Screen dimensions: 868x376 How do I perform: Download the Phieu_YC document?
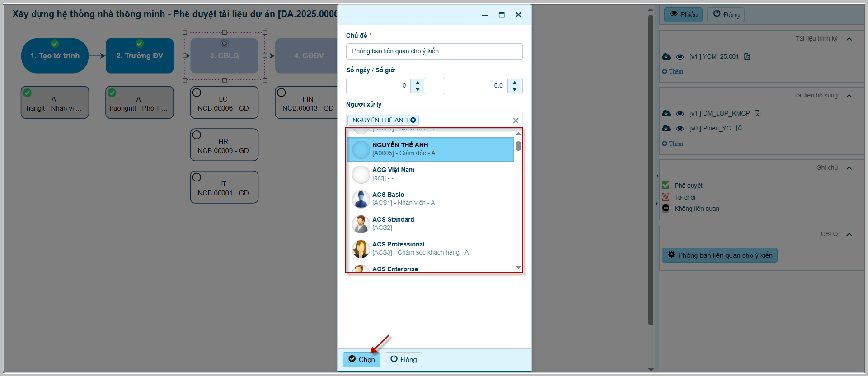point(666,128)
